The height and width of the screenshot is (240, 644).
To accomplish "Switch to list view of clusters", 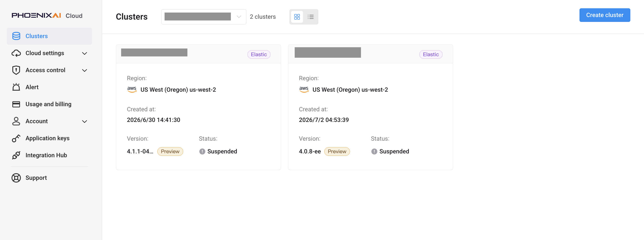I will (x=310, y=17).
